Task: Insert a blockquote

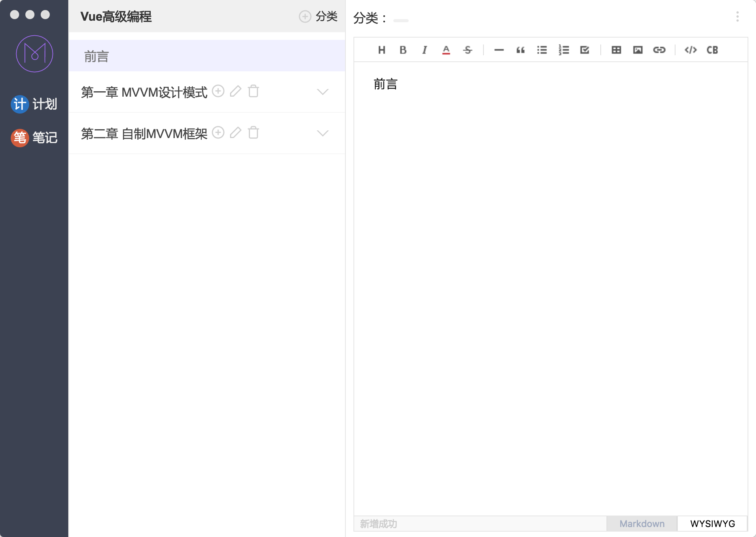Action: (x=520, y=50)
